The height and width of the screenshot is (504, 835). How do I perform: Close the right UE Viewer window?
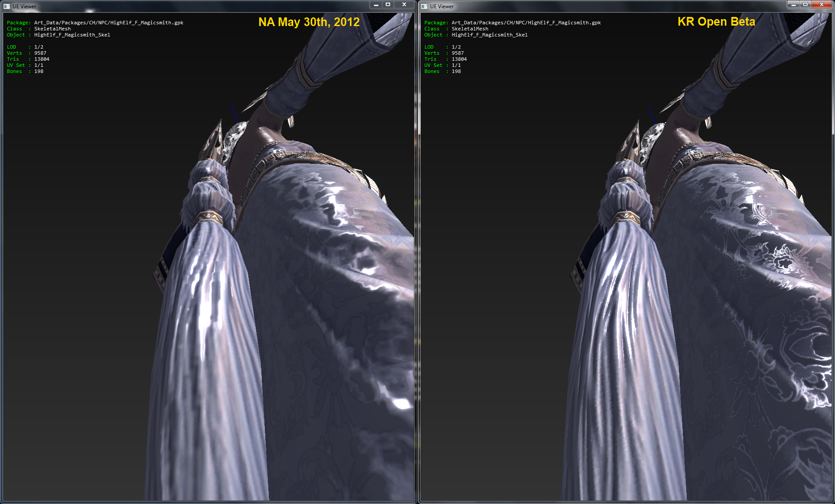(822, 4)
